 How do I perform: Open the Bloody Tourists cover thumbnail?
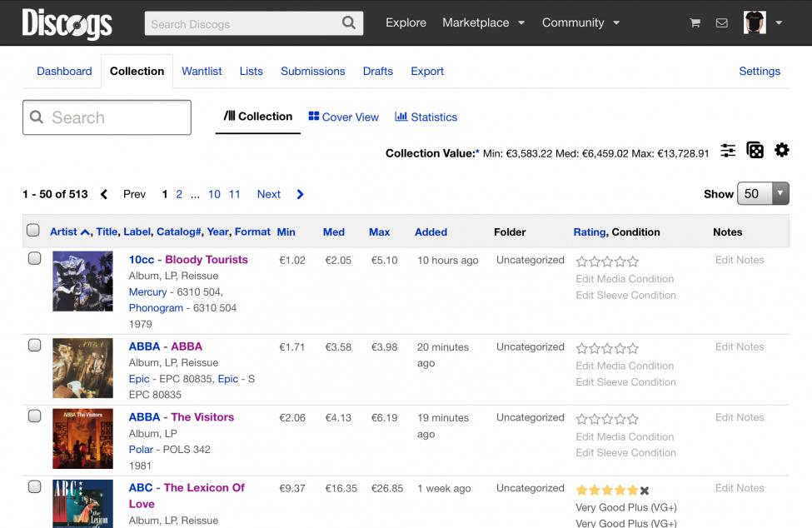pyautogui.click(x=82, y=281)
